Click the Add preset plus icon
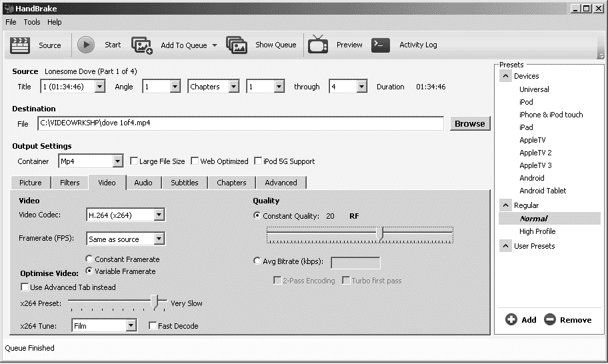Image resolution: width=608 pixels, height=364 pixels. [511, 319]
